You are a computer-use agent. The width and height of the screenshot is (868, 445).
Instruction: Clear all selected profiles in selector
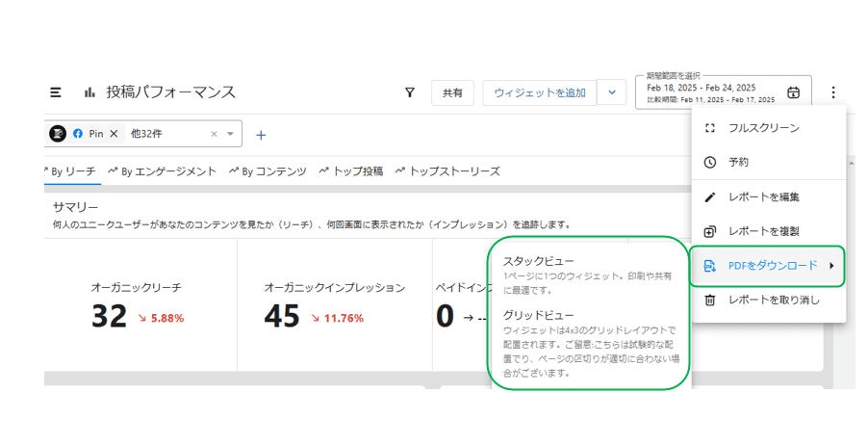[214, 134]
